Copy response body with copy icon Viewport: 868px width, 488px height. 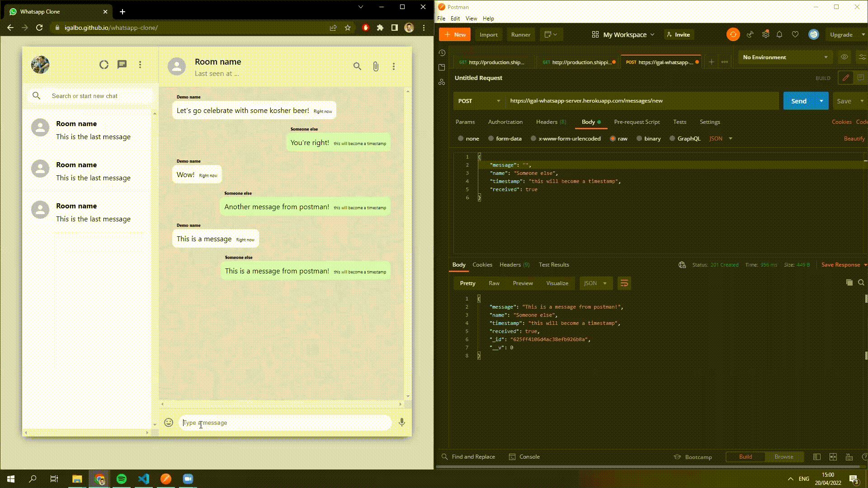[x=849, y=282]
